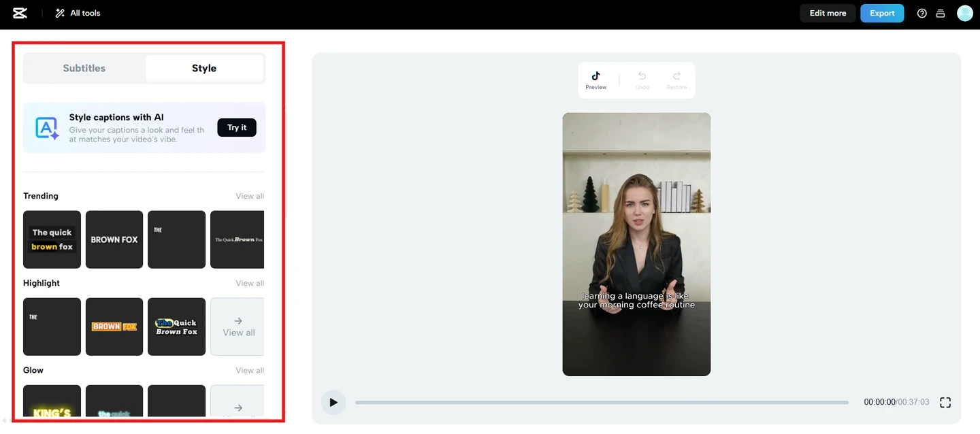Select the Style tab
980x434 pixels.
[204, 68]
